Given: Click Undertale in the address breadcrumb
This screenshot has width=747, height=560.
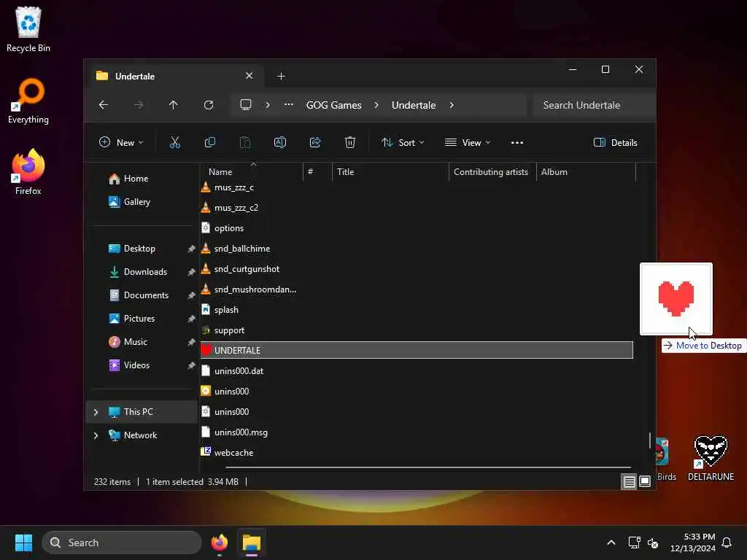Looking at the screenshot, I should click(414, 105).
